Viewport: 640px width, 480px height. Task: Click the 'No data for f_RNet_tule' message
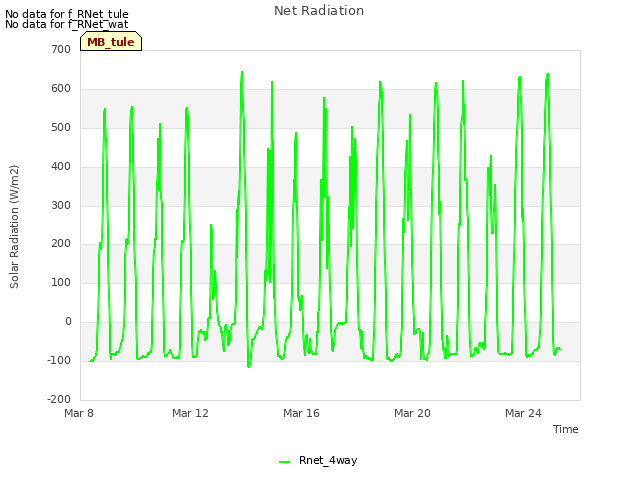point(67,14)
